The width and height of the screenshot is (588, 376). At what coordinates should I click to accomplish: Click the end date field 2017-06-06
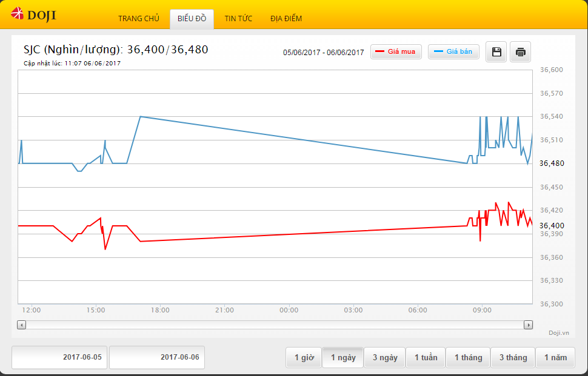pyautogui.click(x=157, y=357)
